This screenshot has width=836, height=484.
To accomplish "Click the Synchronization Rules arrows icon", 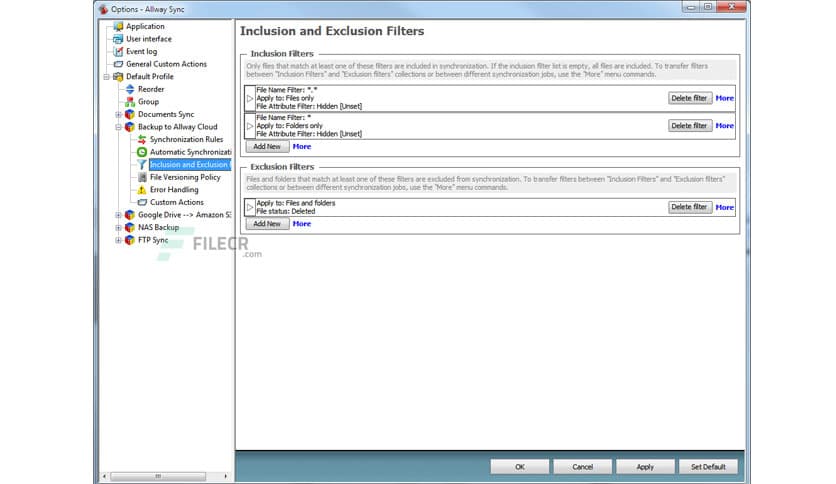I will coord(142,139).
